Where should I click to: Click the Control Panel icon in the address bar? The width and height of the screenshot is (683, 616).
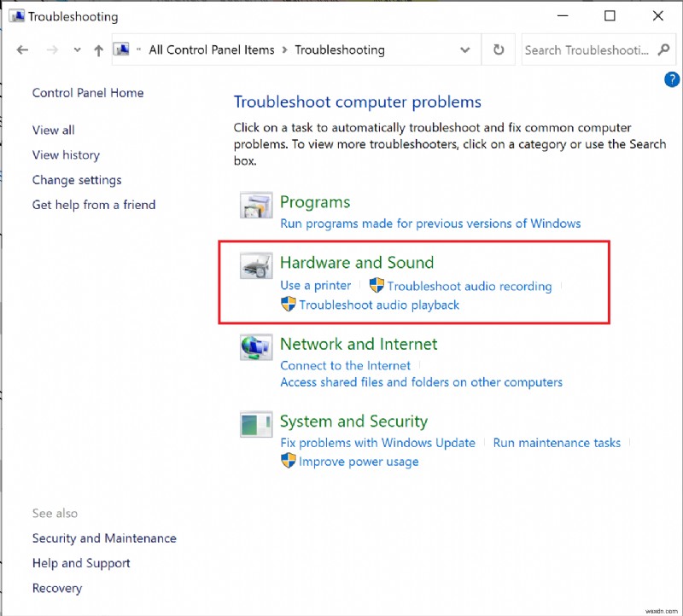[x=121, y=49]
